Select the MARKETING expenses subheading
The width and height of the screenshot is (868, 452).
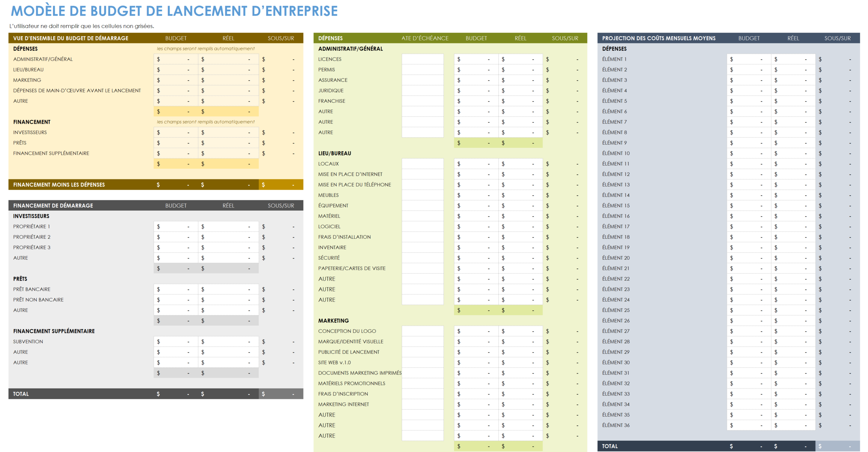[x=333, y=321]
